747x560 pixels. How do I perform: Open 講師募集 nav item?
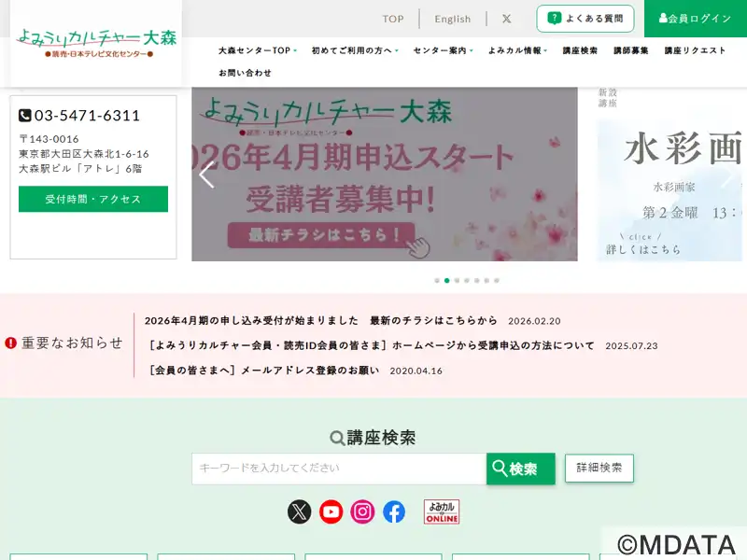coord(631,50)
